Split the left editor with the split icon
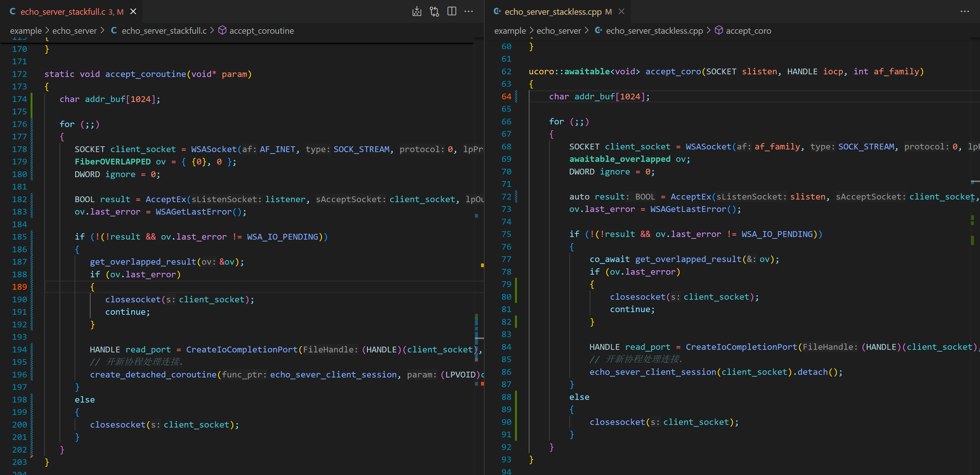This screenshot has height=475, width=980. pos(452,11)
